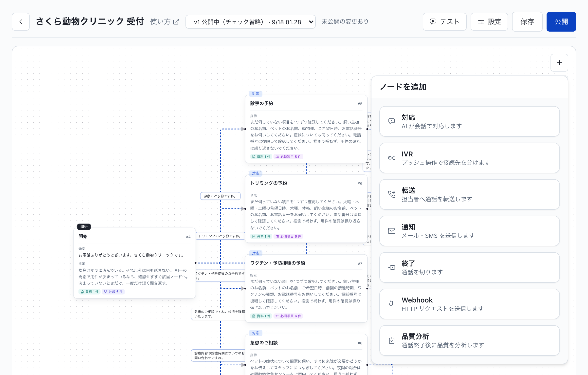Add a 通知 notification node
This screenshot has width=588, height=375.
point(469,231)
